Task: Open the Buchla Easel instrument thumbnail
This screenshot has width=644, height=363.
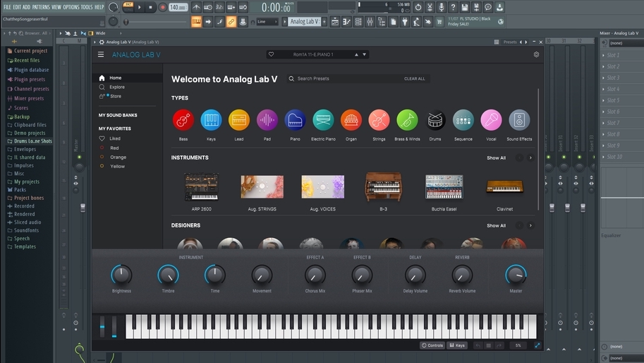Action: pos(444,187)
